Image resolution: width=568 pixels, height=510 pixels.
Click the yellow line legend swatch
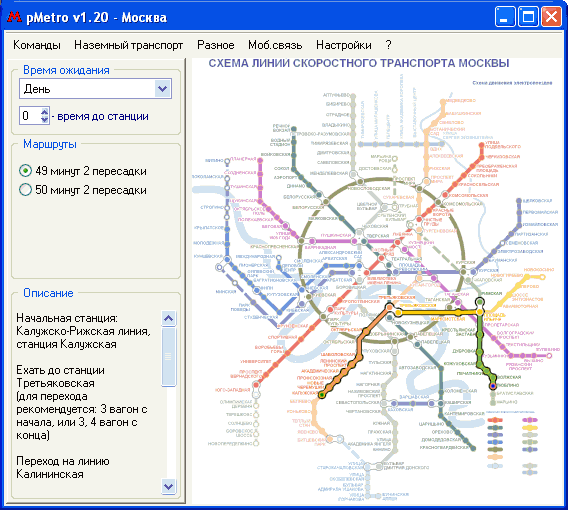coord(529,428)
